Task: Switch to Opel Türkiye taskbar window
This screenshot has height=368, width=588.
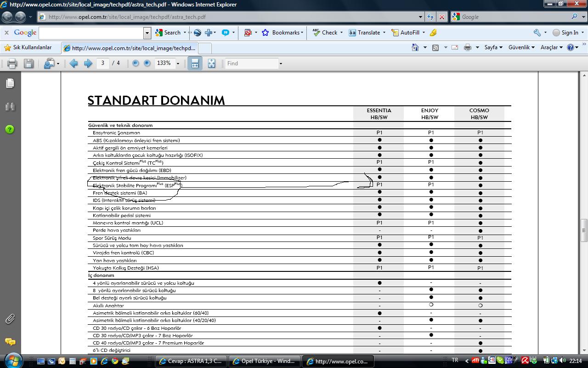Action: pyautogui.click(x=265, y=361)
